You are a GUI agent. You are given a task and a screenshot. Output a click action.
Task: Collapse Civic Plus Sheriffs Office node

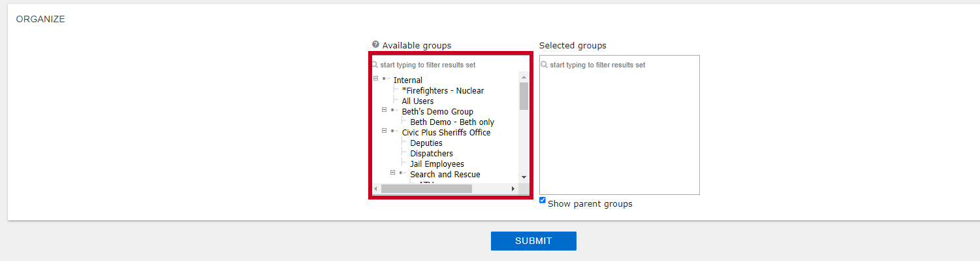[384, 131]
